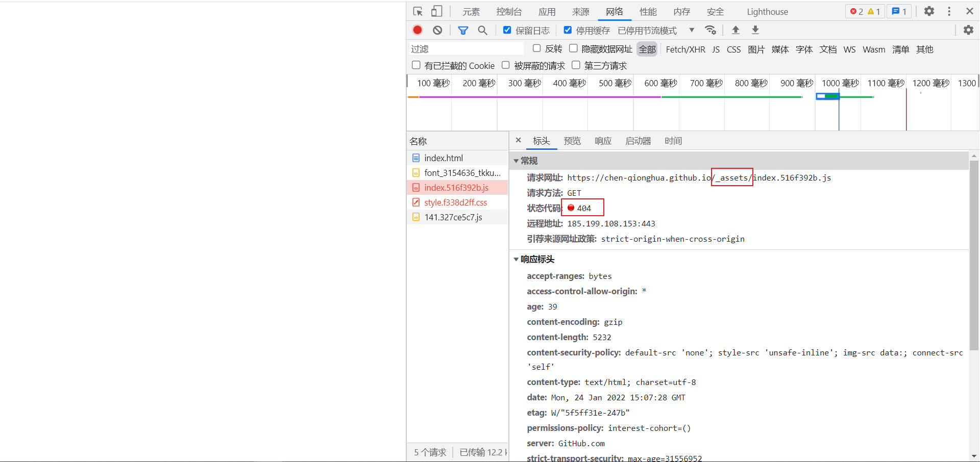
Task: Open network panel settings gear
Action: [968, 30]
